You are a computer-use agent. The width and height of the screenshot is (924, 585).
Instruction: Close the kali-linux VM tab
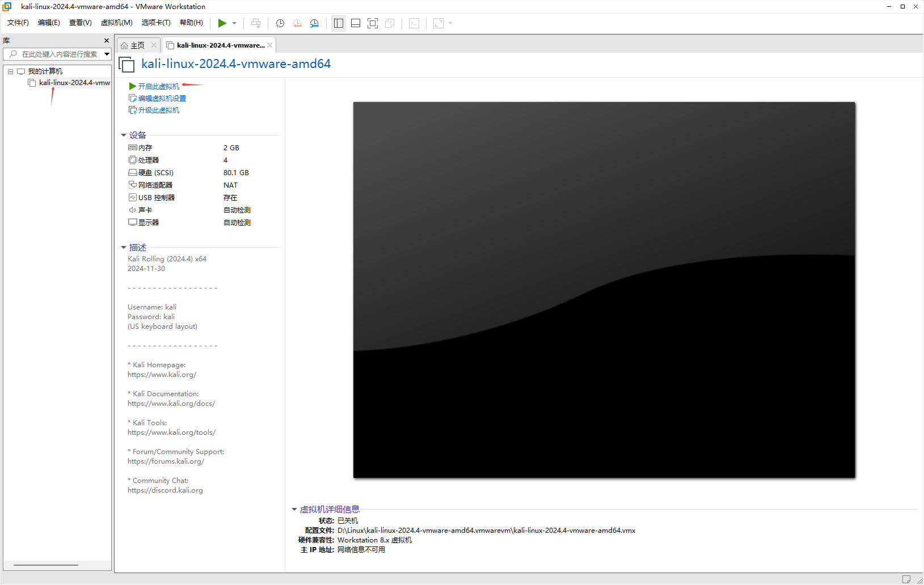point(269,45)
